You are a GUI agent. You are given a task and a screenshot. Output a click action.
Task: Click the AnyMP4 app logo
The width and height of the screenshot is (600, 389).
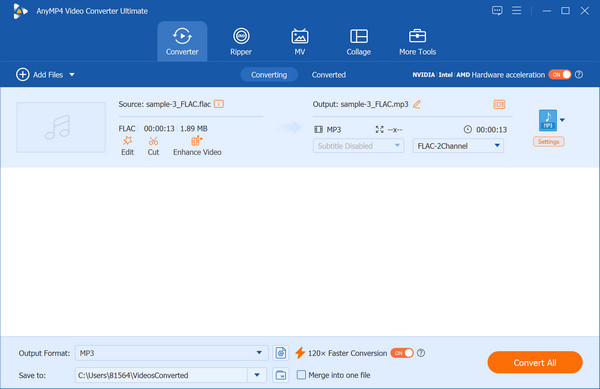20,11
